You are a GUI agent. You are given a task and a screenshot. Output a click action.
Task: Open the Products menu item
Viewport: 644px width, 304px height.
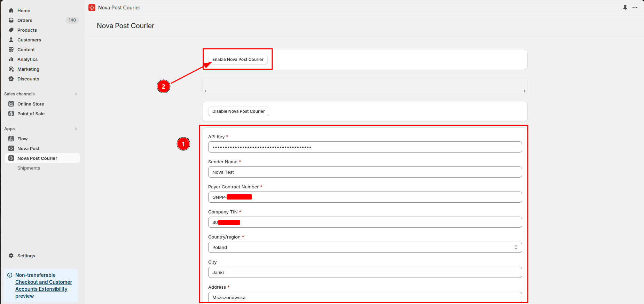[x=27, y=30]
